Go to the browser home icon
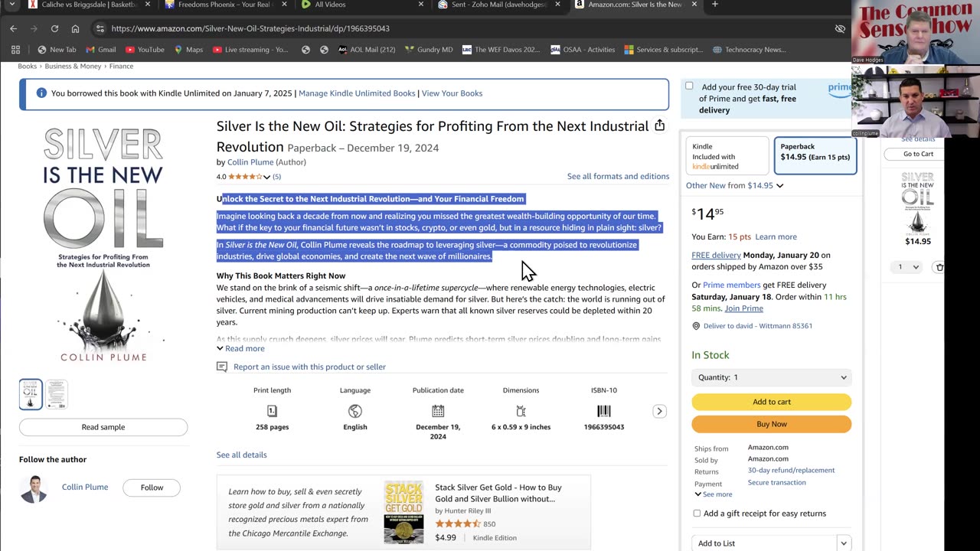 75,28
